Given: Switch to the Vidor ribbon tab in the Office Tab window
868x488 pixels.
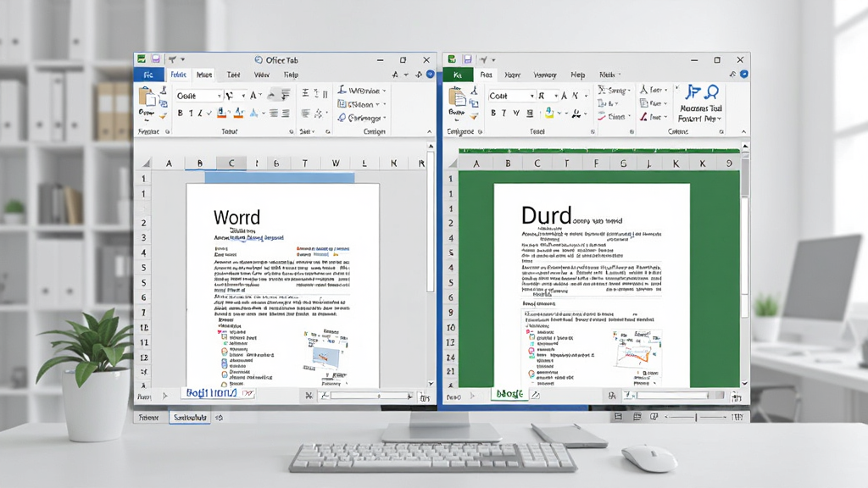Looking at the screenshot, I should coord(262,75).
